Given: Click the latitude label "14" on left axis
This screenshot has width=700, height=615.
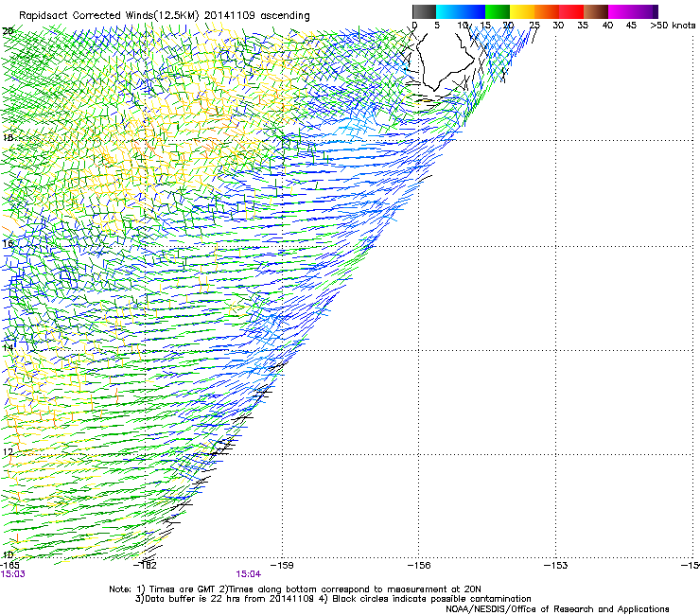Looking at the screenshot, I should (8, 347).
